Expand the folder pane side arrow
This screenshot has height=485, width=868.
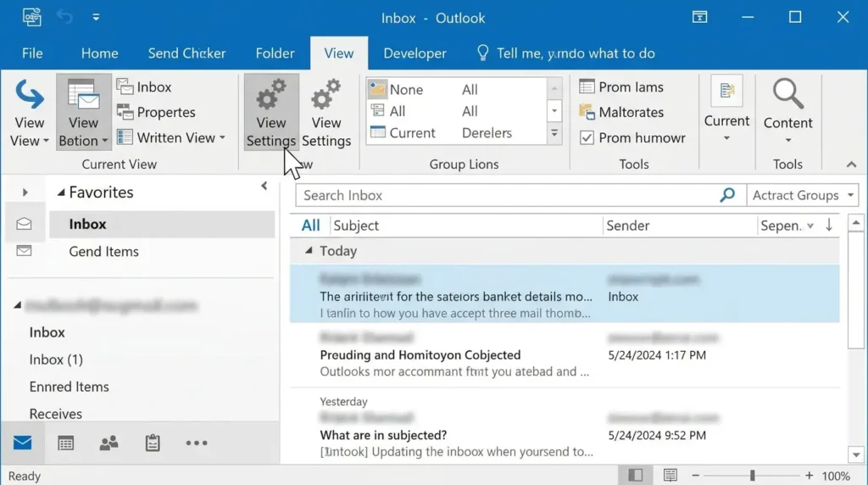click(x=25, y=192)
